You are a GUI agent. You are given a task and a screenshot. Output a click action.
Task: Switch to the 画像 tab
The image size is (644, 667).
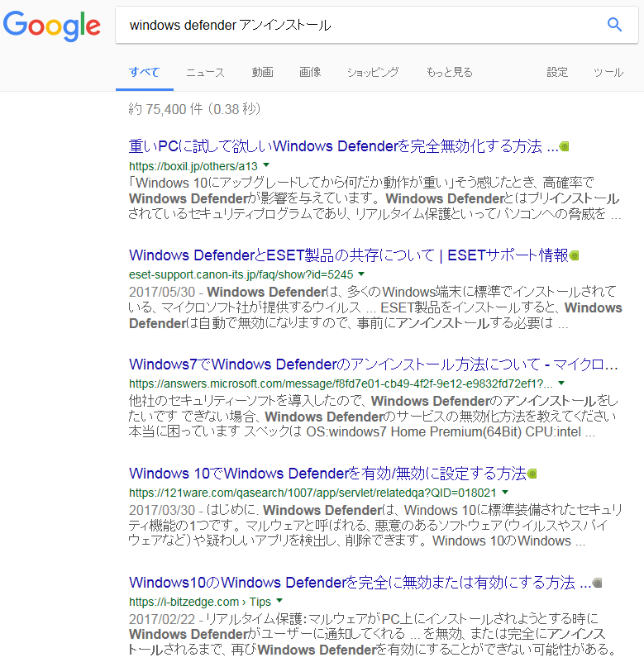(x=310, y=72)
